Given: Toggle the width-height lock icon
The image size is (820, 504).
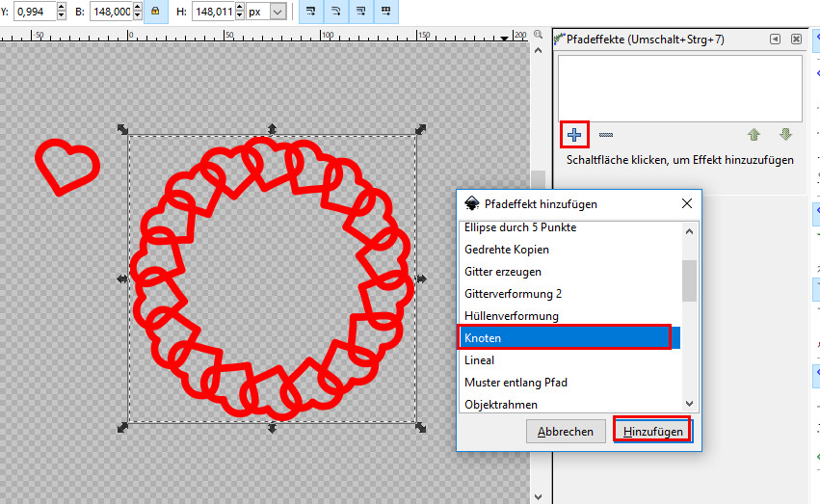Looking at the screenshot, I should 155,11.
